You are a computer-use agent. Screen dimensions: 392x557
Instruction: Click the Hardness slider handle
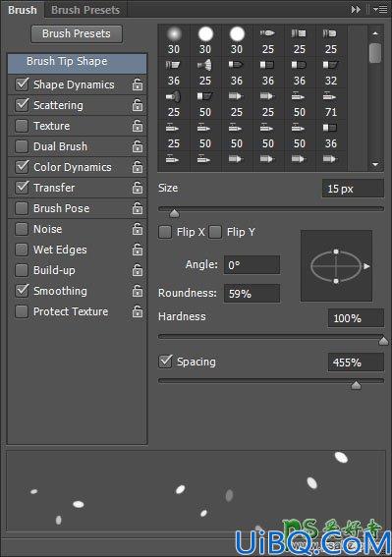383,341
